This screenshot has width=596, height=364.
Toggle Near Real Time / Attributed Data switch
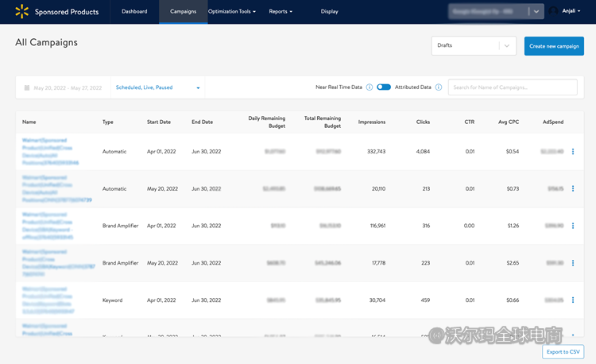point(384,87)
